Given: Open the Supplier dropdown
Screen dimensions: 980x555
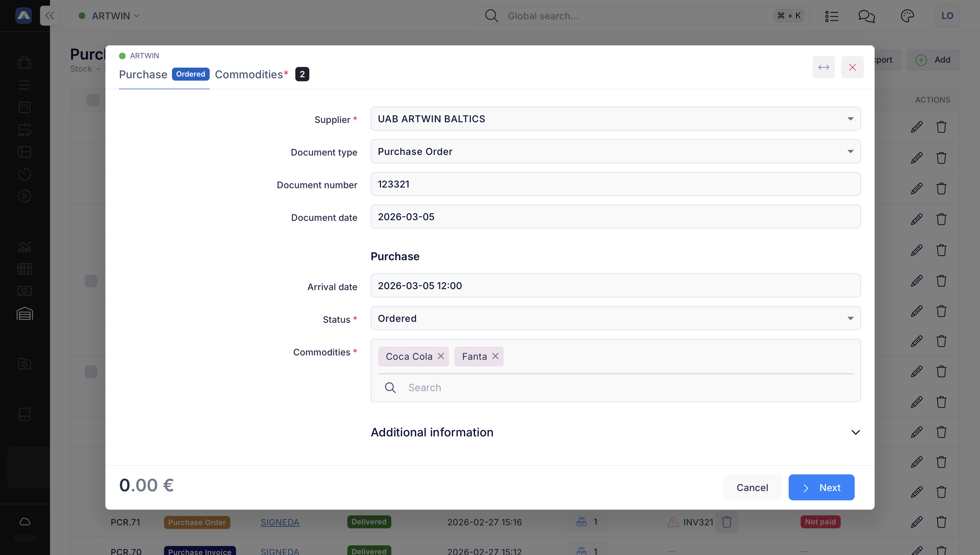Looking at the screenshot, I should pyautogui.click(x=615, y=119).
